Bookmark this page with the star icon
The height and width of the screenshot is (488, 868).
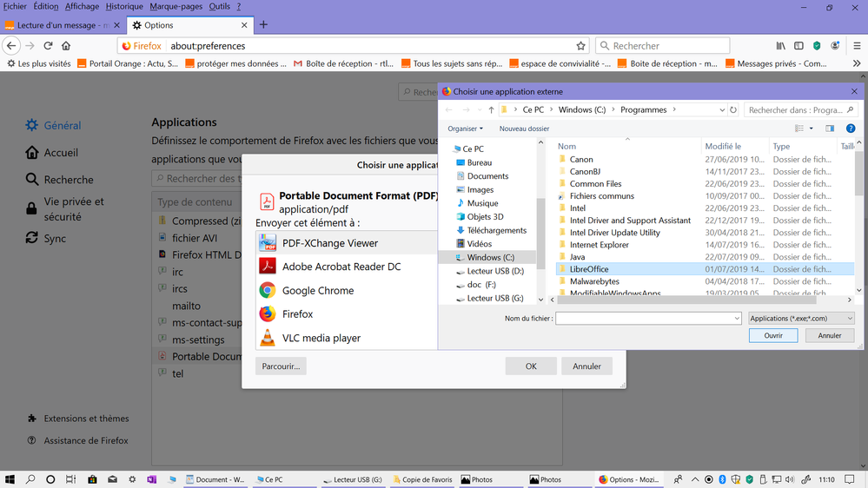point(580,46)
